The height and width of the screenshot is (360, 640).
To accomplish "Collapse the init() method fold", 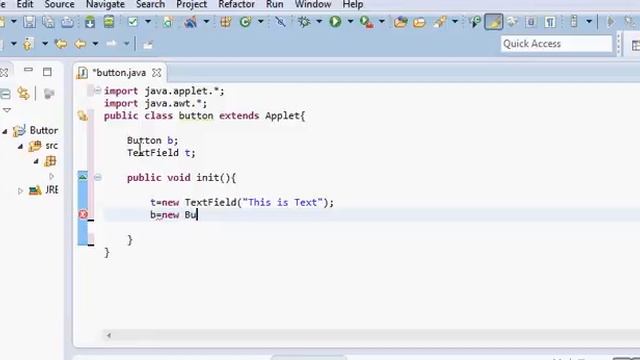I will click(98, 177).
